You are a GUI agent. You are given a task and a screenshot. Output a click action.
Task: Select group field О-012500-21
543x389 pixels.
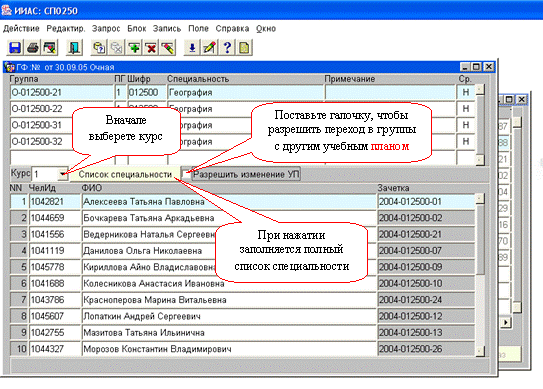(x=62, y=92)
